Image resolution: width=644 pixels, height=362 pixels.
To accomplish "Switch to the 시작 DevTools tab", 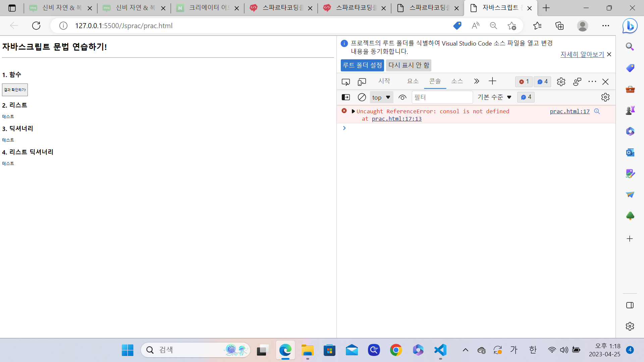I will click(x=384, y=81).
